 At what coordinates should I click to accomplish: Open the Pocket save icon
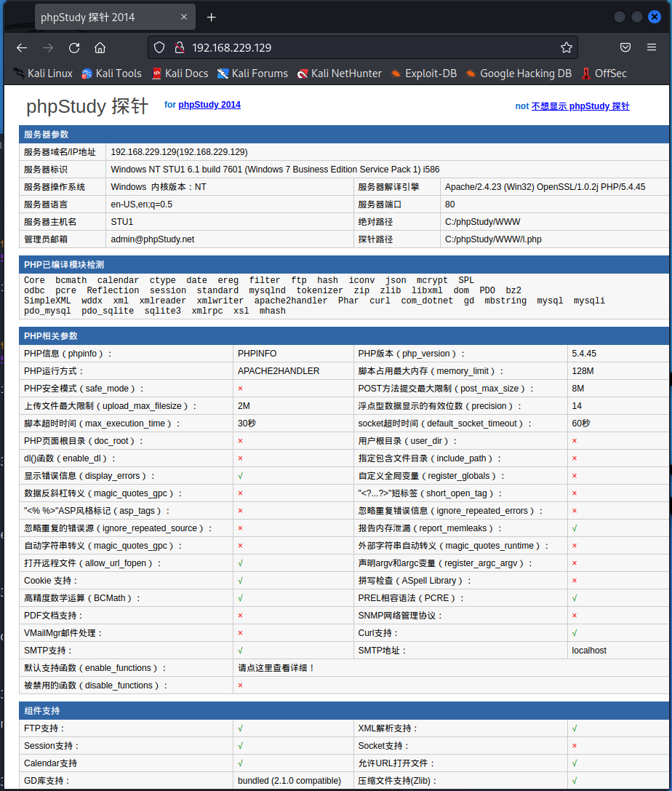click(625, 47)
